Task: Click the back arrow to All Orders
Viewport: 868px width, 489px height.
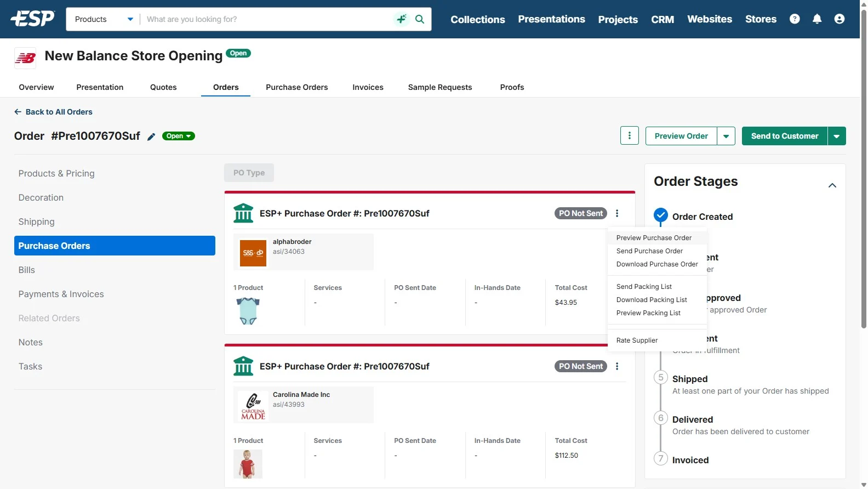Action: click(x=18, y=112)
